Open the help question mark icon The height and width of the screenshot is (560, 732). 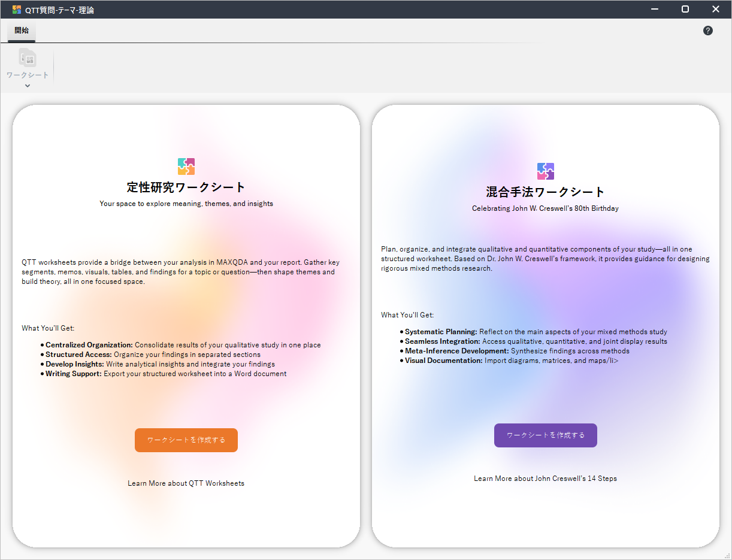click(x=707, y=31)
